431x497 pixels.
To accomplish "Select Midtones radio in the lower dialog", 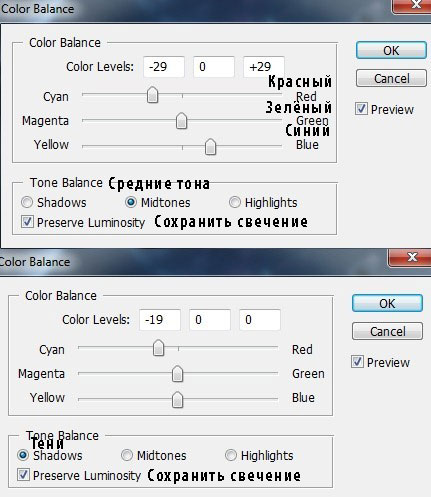I will tap(127, 455).
